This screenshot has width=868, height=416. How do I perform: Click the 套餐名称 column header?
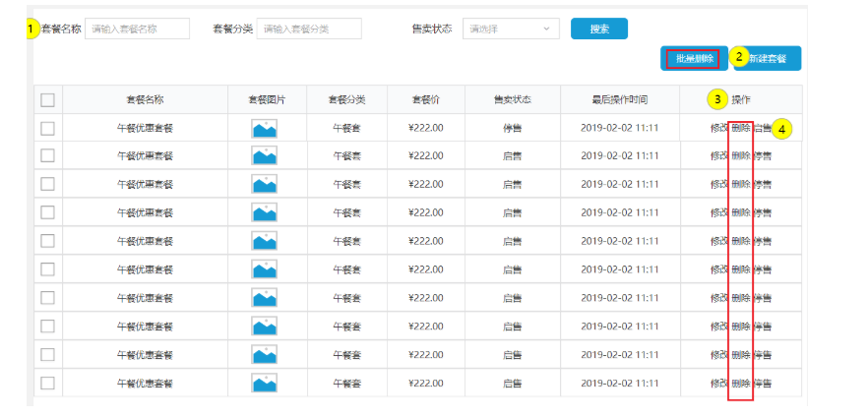tap(145, 100)
